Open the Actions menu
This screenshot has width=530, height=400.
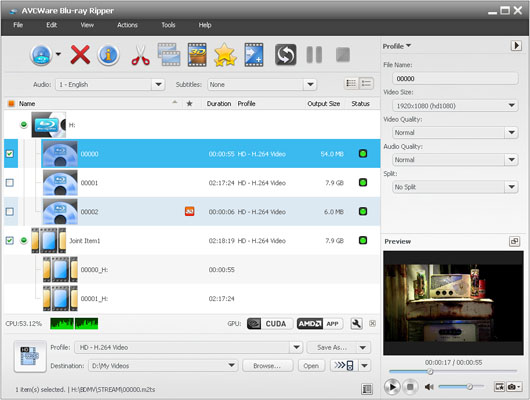[x=127, y=25]
